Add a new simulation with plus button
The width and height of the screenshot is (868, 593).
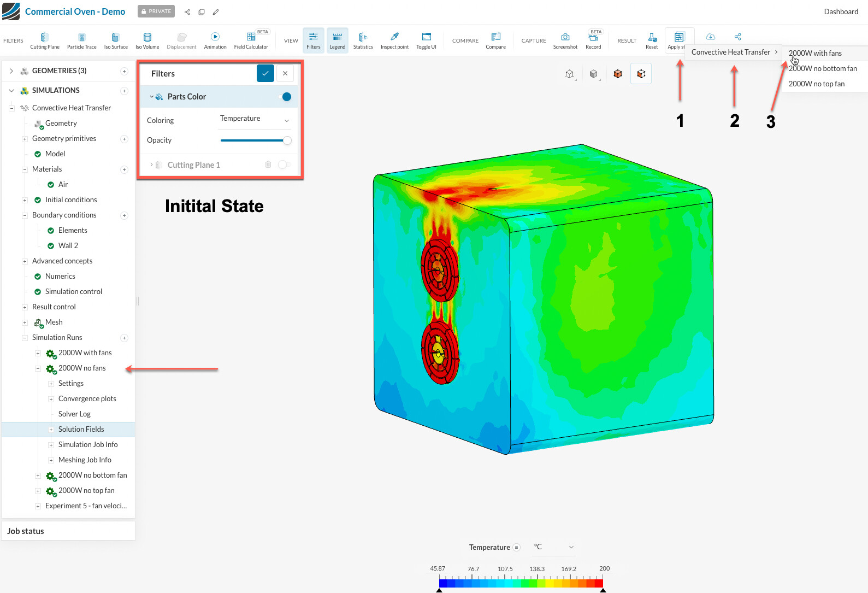tap(124, 91)
